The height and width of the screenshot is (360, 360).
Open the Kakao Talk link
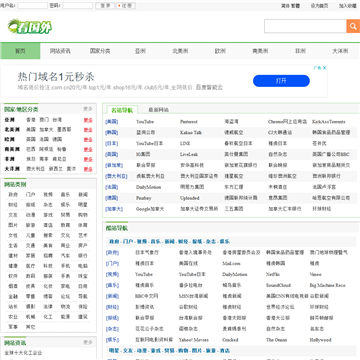pyautogui.click(x=191, y=133)
